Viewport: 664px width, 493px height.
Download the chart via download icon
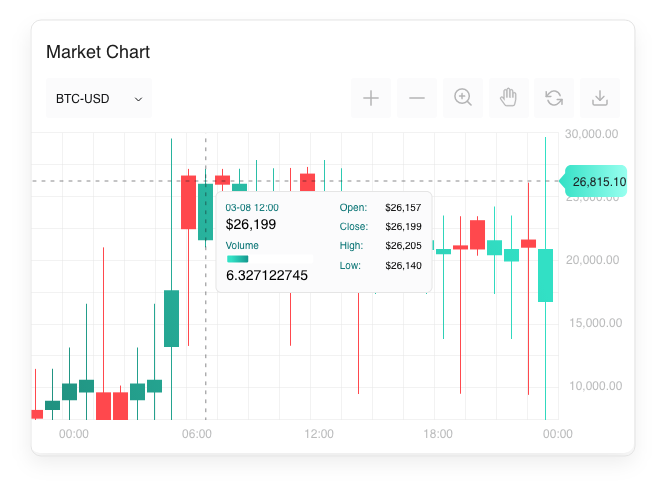point(600,98)
